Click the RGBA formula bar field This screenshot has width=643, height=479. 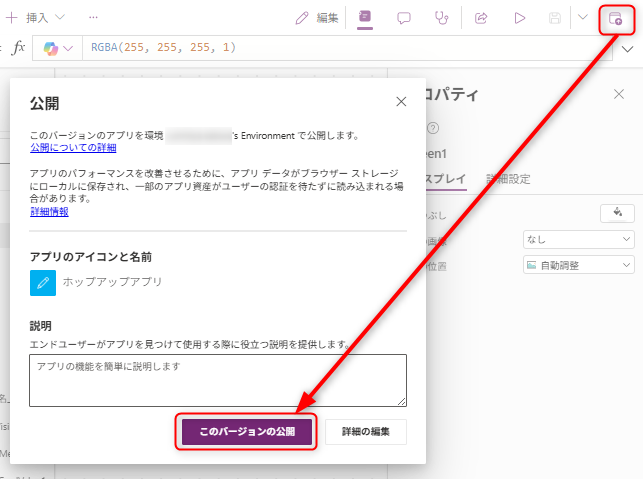coord(347,48)
